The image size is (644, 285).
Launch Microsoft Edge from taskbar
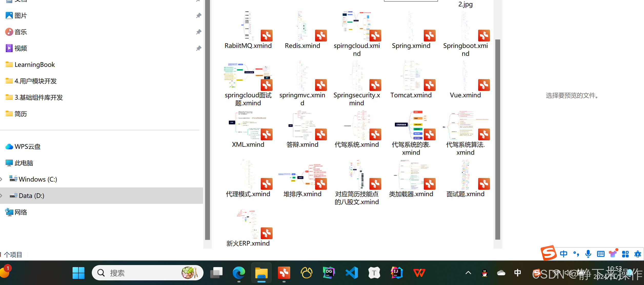[x=239, y=273]
